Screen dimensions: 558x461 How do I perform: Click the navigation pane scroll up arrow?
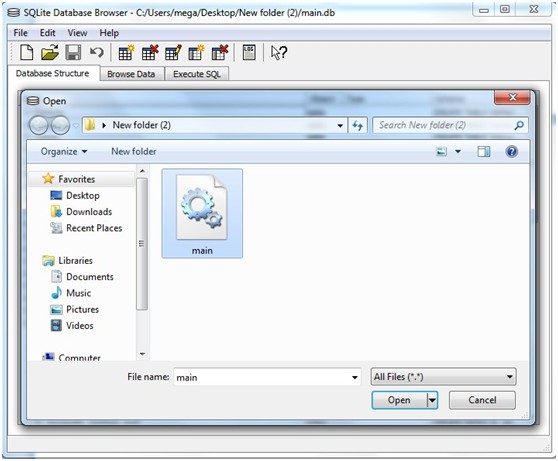[x=142, y=171]
